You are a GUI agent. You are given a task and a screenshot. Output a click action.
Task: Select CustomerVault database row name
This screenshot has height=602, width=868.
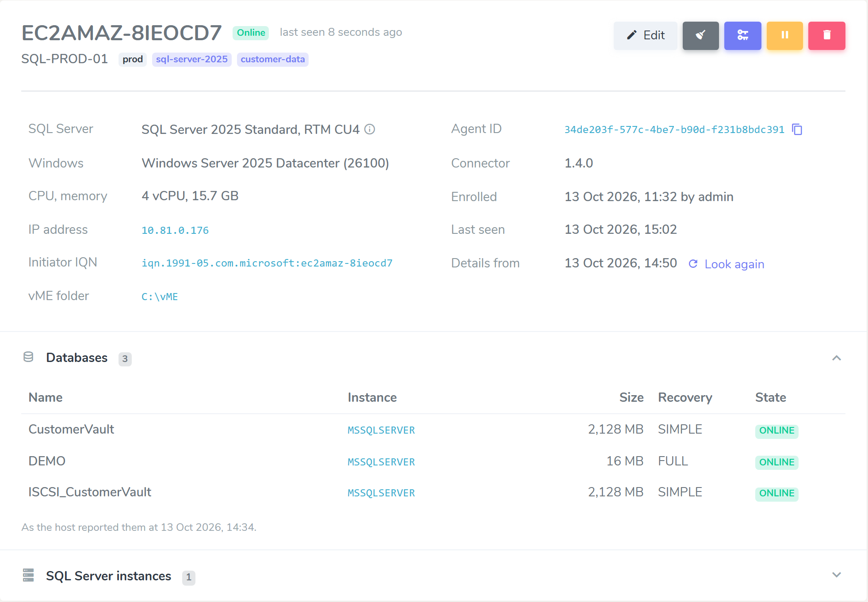[x=71, y=429]
